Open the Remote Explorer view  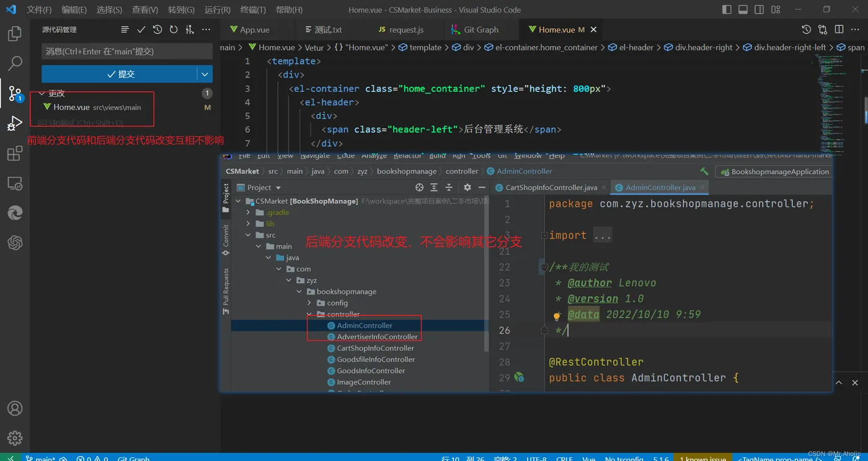(15, 183)
